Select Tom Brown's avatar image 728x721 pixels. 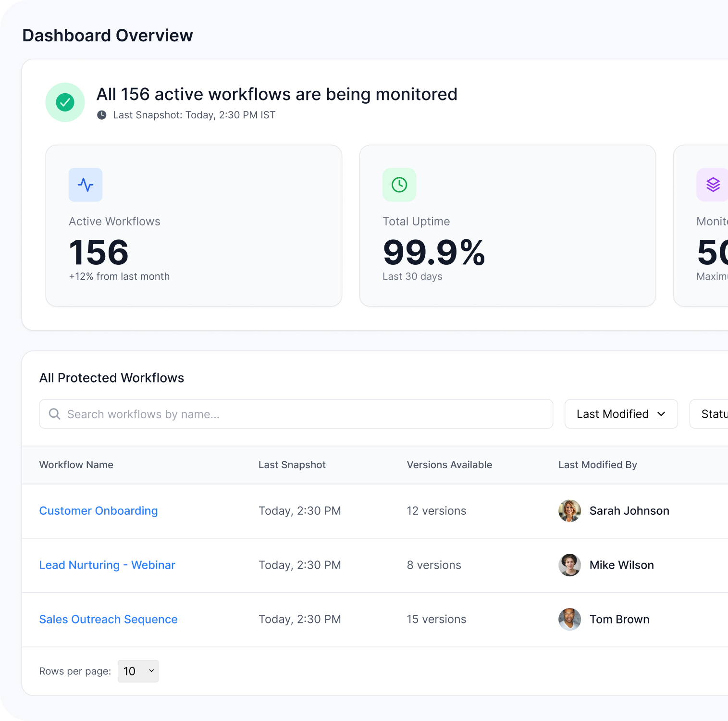[x=569, y=620]
